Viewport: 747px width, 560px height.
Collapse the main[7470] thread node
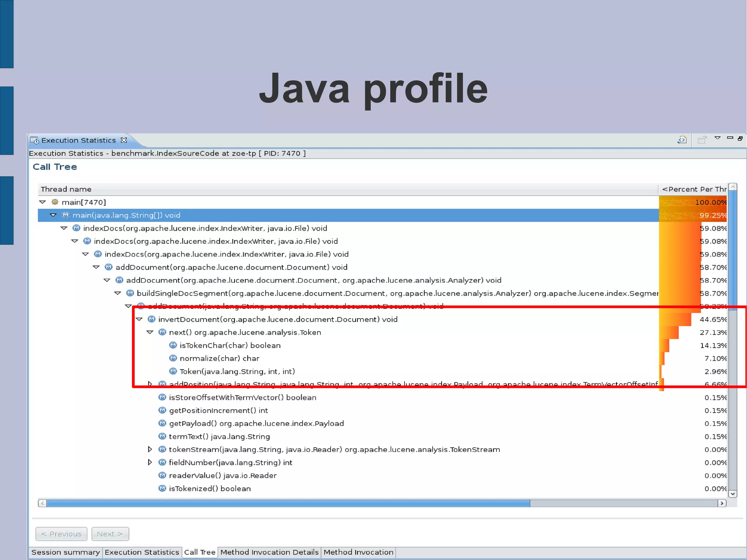[x=42, y=202]
